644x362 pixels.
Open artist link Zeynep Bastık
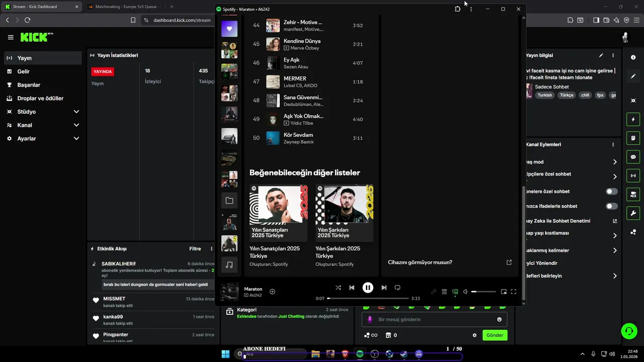pos(298,142)
